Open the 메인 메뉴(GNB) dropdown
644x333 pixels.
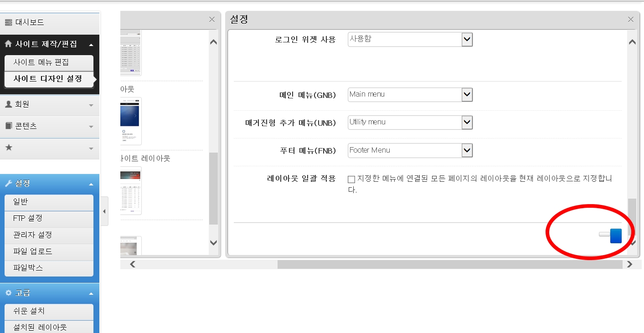[467, 95]
